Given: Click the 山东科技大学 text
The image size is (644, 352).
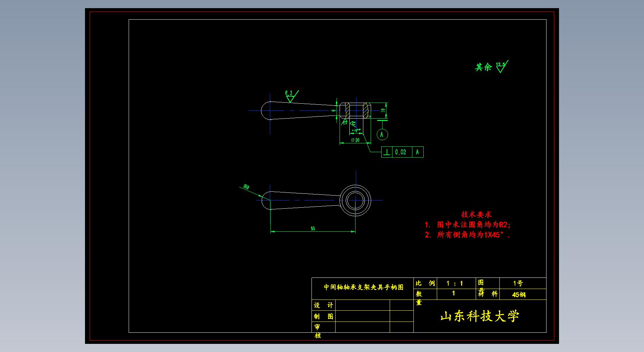Looking at the screenshot, I should tap(480, 316).
